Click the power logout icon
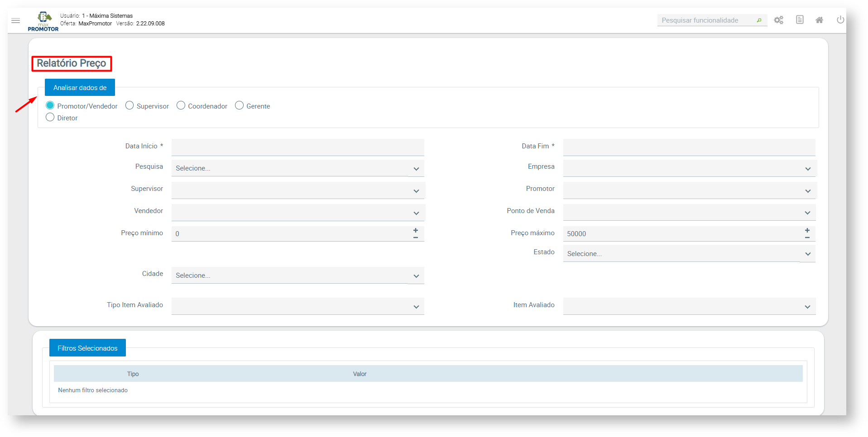 (840, 20)
